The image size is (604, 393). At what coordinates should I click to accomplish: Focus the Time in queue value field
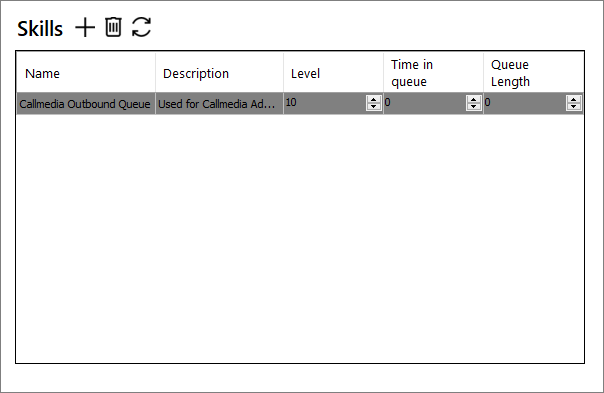pos(425,103)
